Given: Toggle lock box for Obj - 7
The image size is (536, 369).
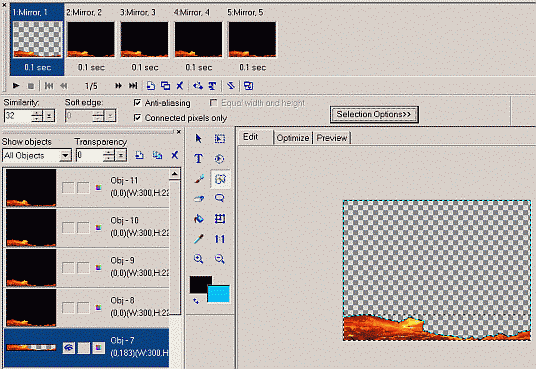Looking at the screenshot, I should coord(84,348).
